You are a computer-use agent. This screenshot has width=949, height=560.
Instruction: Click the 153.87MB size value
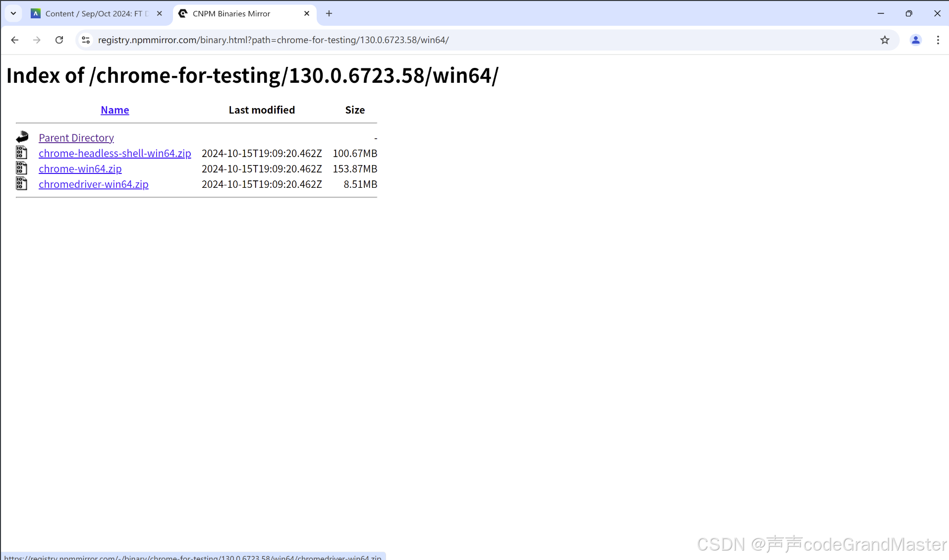[355, 168]
